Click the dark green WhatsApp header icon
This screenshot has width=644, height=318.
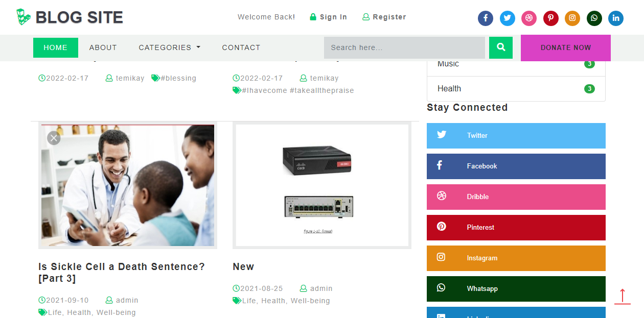(594, 18)
